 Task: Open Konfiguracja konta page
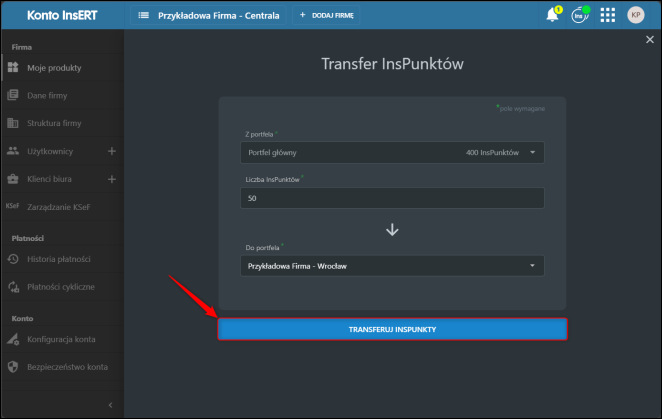coord(61,339)
